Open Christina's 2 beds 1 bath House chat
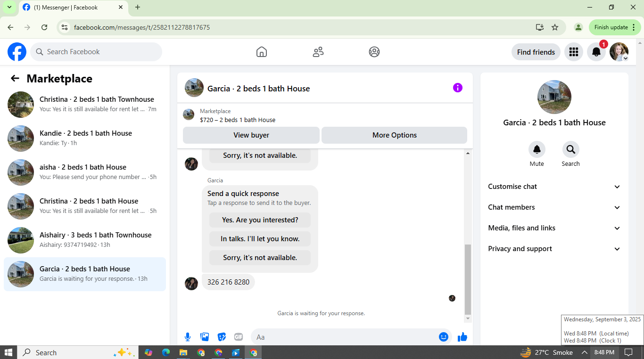 (x=85, y=206)
